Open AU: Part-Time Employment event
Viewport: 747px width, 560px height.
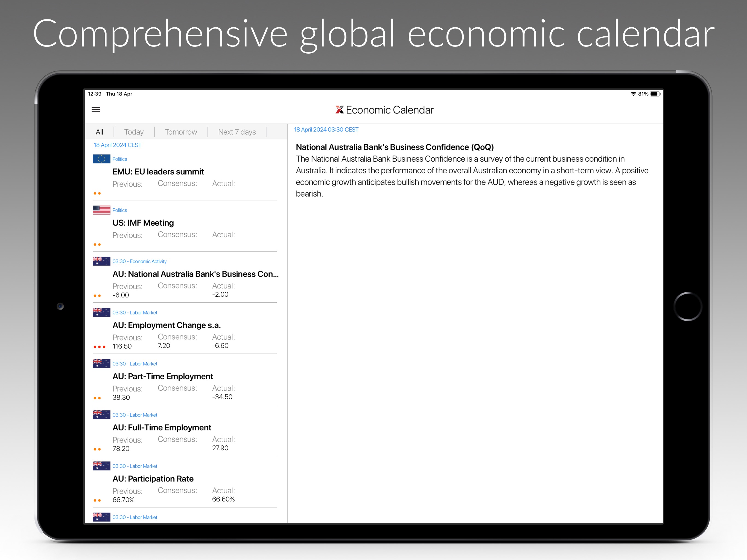click(163, 376)
